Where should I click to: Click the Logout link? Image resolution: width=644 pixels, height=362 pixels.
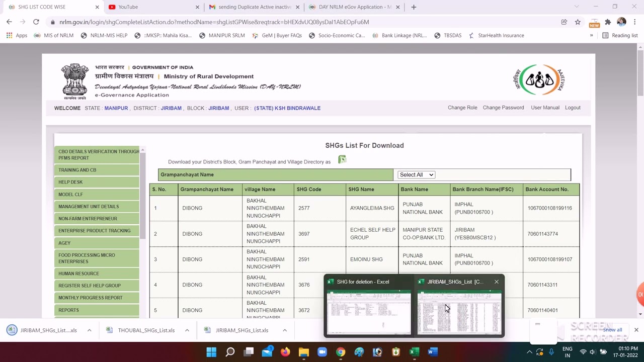[x=573, y=108]
